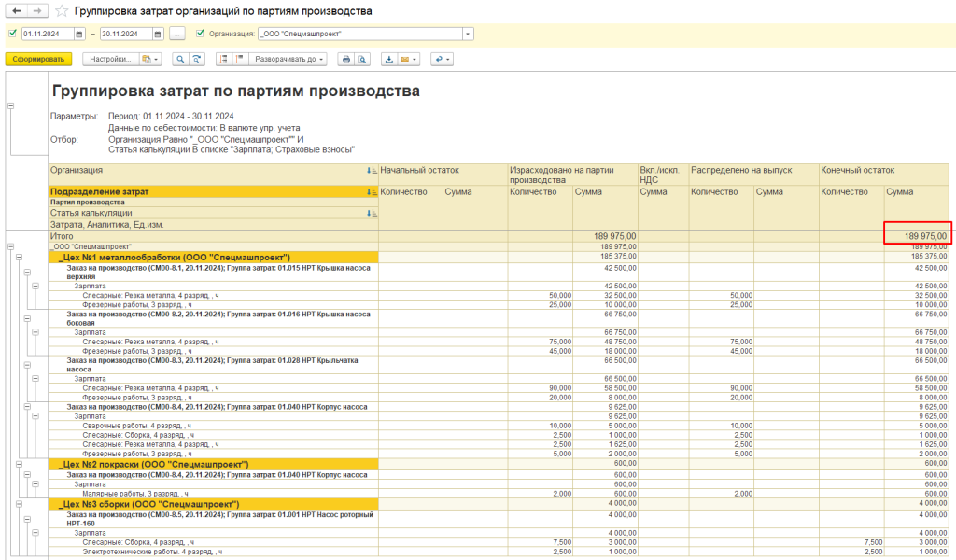Click the start date field 01.11.2024

[x=48, y=35]
